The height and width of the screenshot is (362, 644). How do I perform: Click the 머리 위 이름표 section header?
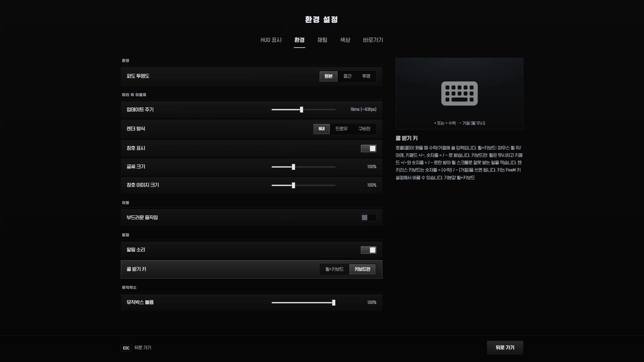(134, 95)
